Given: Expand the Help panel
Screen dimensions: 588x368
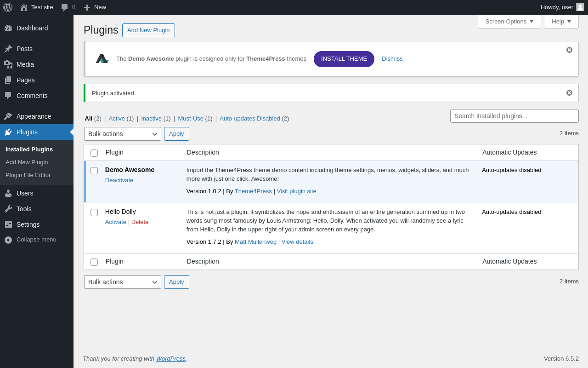Looking at the screenshot, I should click(x=561, y=21).
